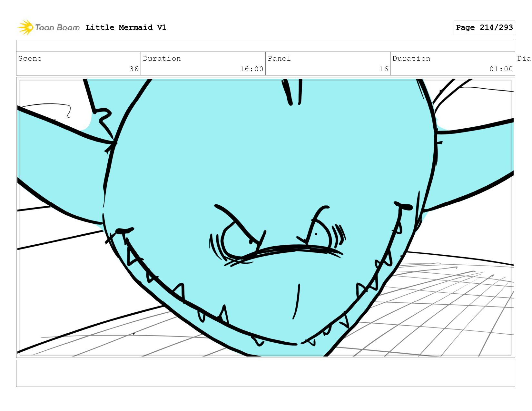Click scene duration value '16:00'

click(x=252, y=69)
